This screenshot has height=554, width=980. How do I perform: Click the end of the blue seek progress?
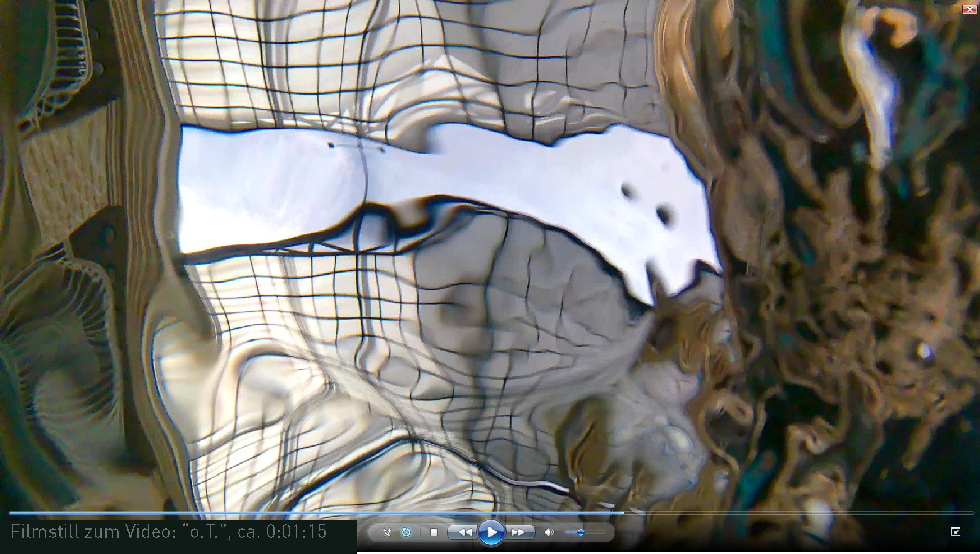pos(623,513)
